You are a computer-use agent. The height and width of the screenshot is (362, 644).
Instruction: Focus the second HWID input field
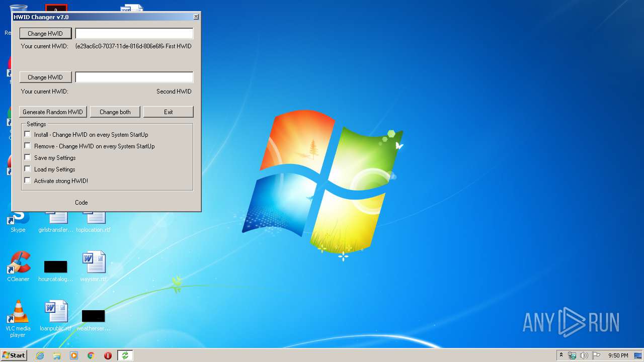point(134,77)
